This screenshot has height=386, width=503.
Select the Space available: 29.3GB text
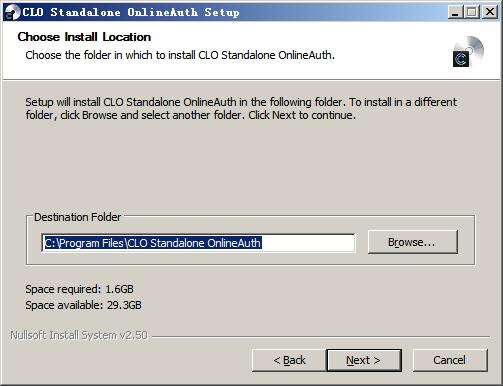tap(83, 305)
